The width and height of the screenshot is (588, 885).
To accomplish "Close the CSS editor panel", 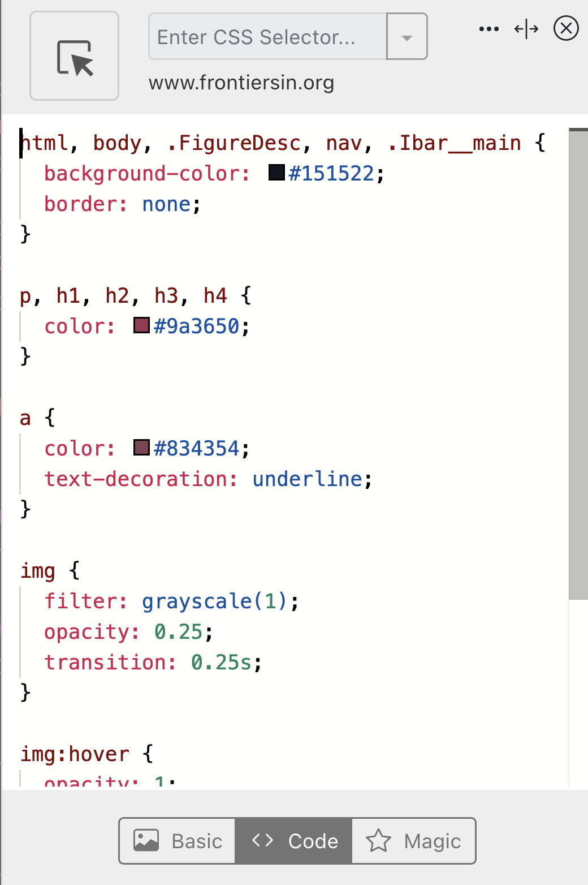I will (x=566, y=28).
